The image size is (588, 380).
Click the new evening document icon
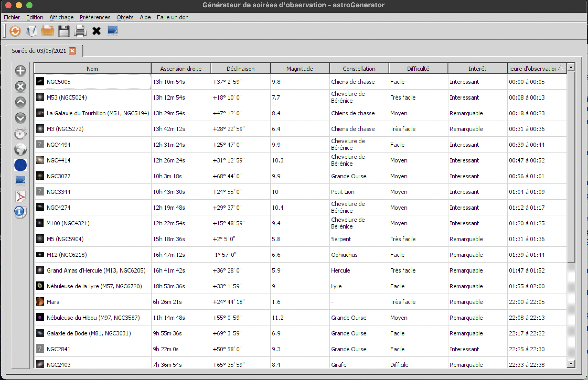(31, 31)
